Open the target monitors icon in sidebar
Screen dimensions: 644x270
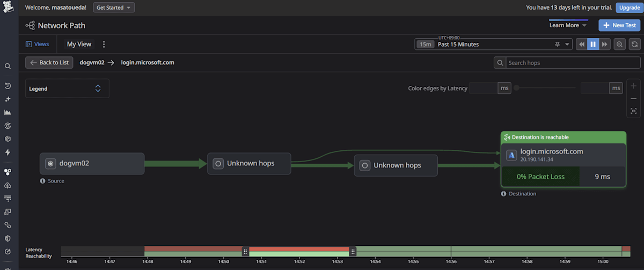[x=8, y=126]
